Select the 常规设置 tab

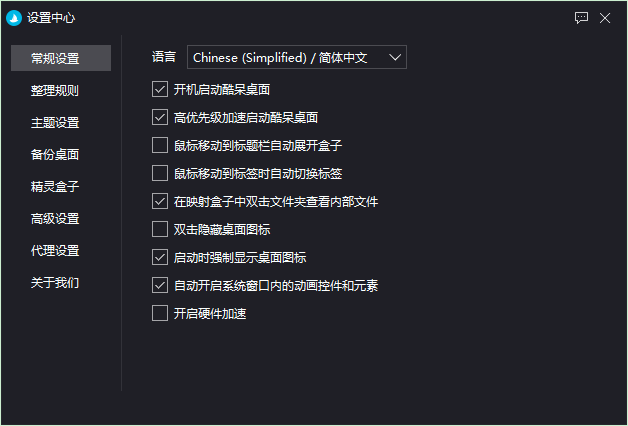(55, 58)
